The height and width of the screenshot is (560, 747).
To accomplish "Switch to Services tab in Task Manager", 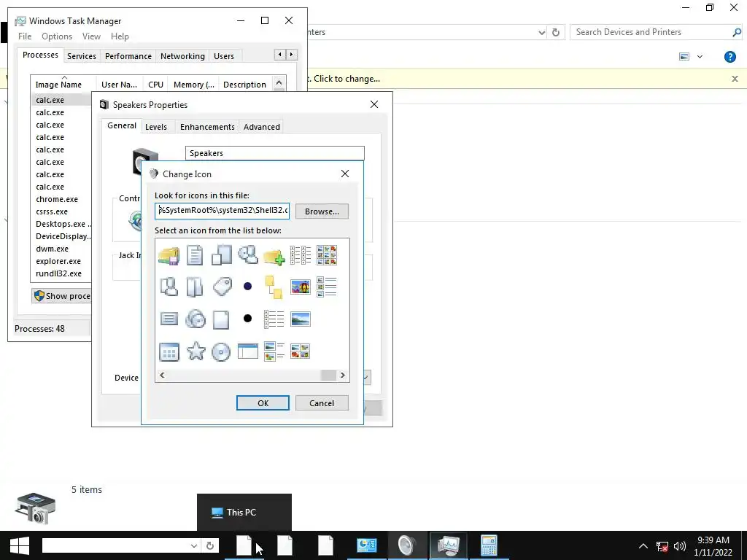I will pos(82,56).
